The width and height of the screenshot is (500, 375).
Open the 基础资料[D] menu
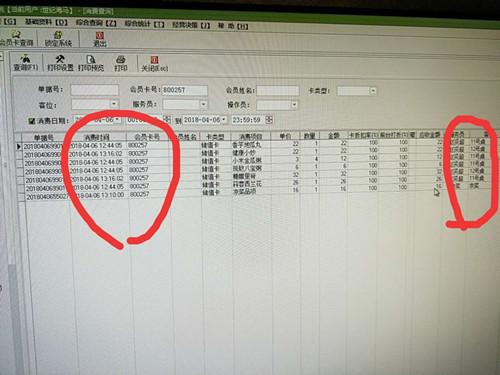[x=46, y=22]
